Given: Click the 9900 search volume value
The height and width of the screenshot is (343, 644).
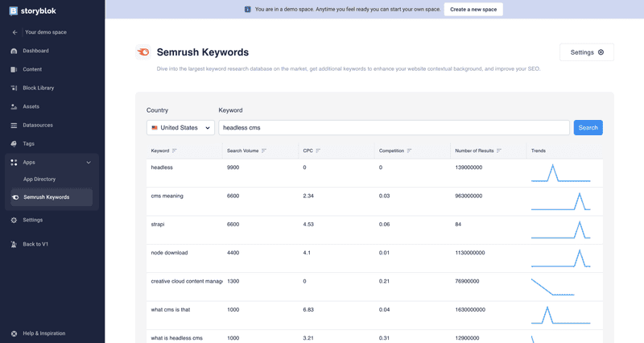Looking at the screenshot, I should pos(233,167).
